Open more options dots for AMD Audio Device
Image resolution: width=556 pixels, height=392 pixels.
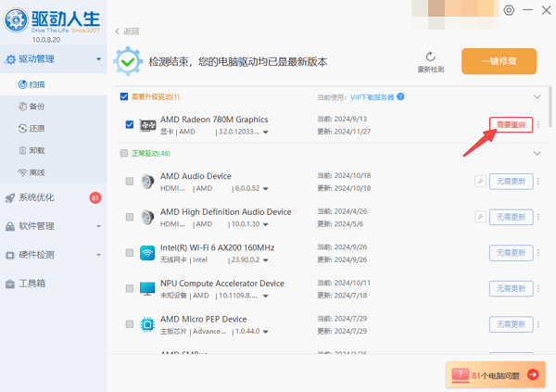538,182
